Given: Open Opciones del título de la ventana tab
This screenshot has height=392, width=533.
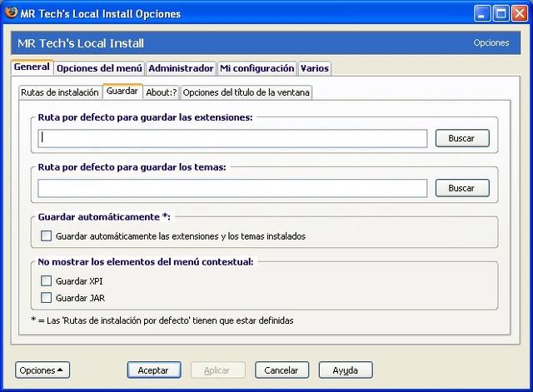Looking at the screenshot, I should 247,92.
